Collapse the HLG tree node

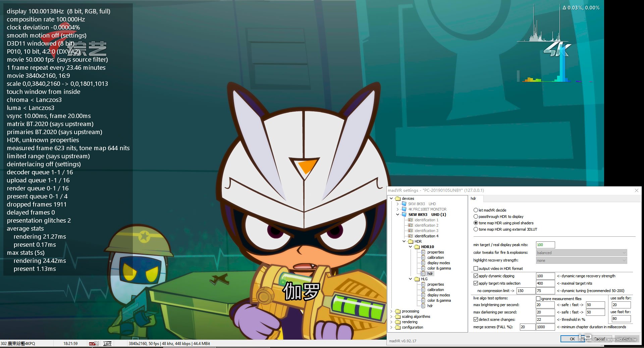410,279
